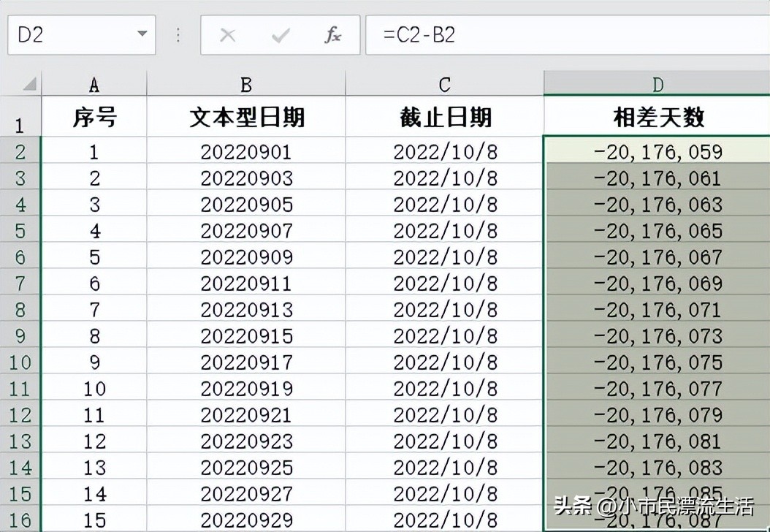Click cell containing 20220909
Screen dimensions: 770x532
(x=246, y=256)
